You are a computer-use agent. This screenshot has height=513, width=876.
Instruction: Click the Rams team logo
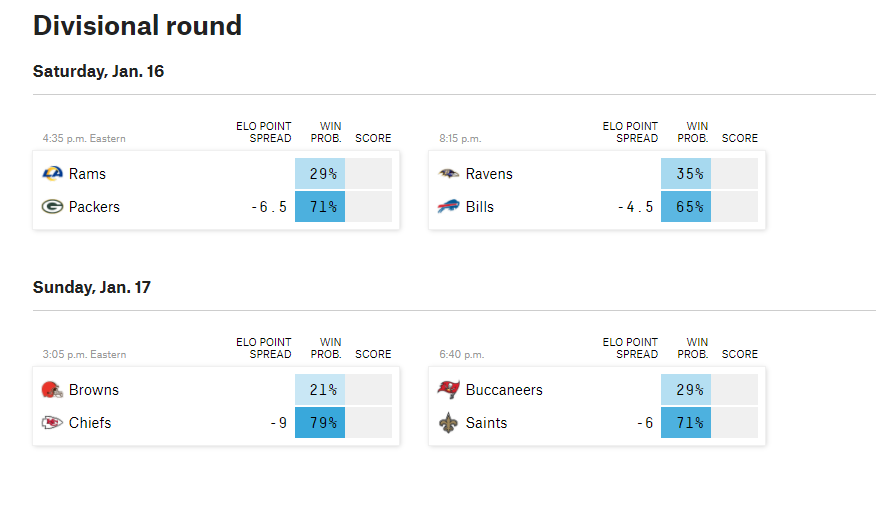click(53, 174)
